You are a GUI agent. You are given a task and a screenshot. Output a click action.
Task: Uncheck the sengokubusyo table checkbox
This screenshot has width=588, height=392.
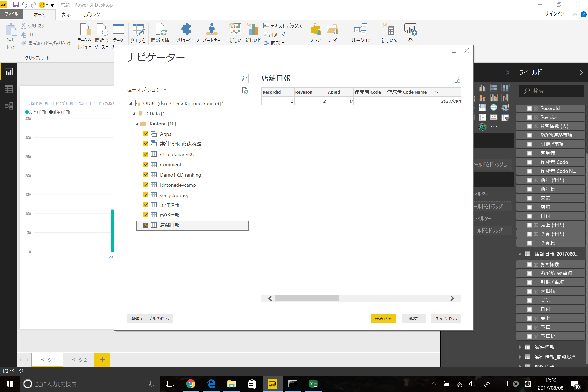click(146, 195)
